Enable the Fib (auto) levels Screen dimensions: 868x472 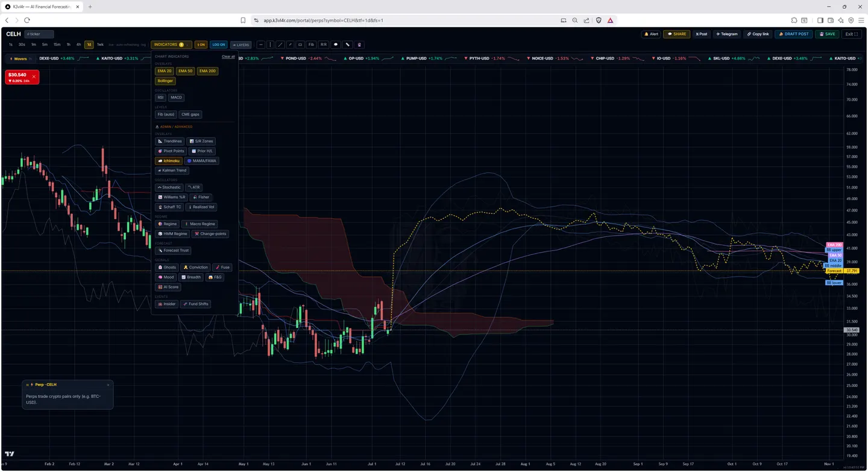pyautogui.click(x=166, y=115)
